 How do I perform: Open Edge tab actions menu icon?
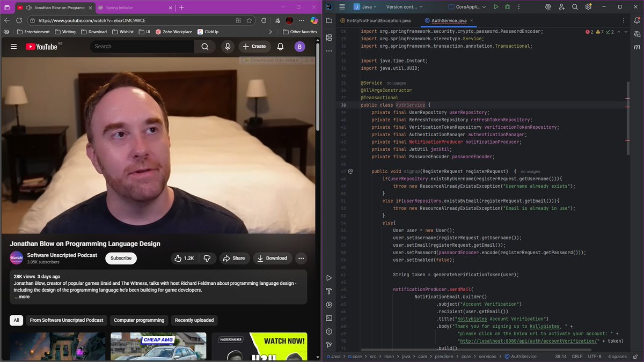click(7, 8)
